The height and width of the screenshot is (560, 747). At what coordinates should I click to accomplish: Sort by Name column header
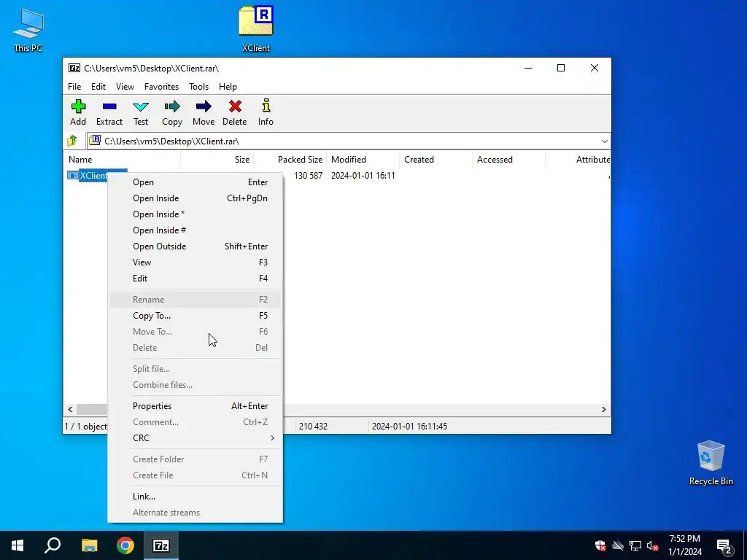(x=122, y=160)
